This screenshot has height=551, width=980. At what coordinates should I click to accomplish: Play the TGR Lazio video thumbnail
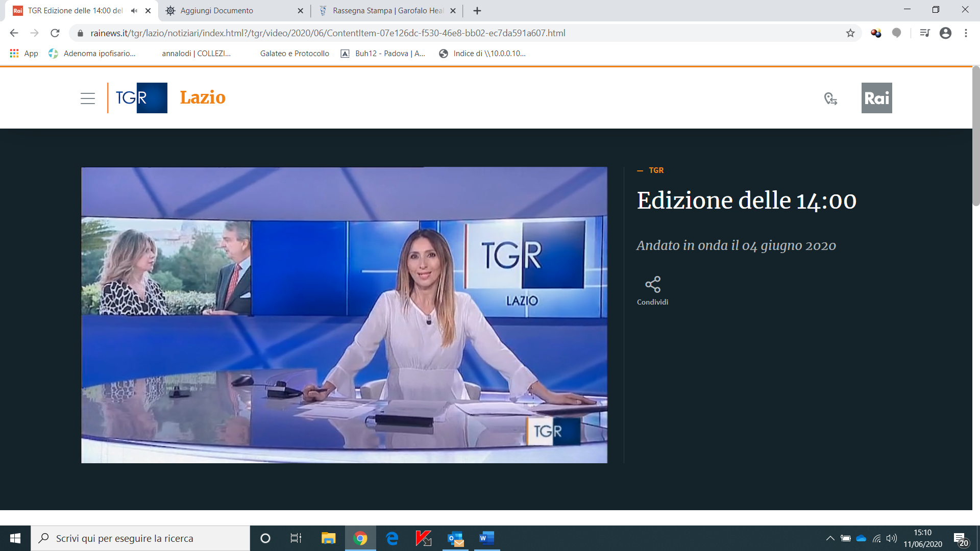click(x=344, y=315)
